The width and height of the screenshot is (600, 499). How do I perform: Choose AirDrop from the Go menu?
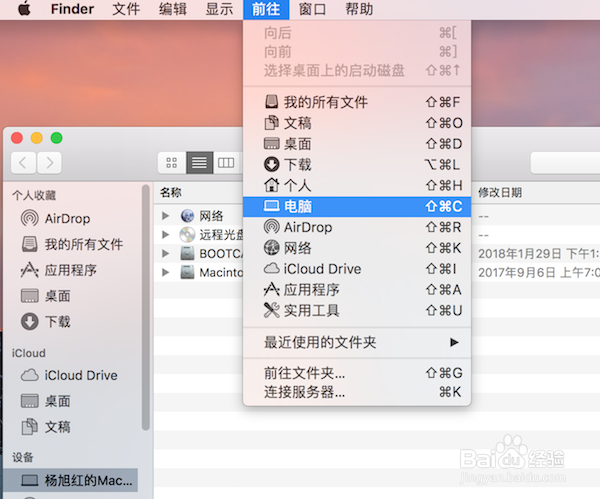(x=357, y=227)
